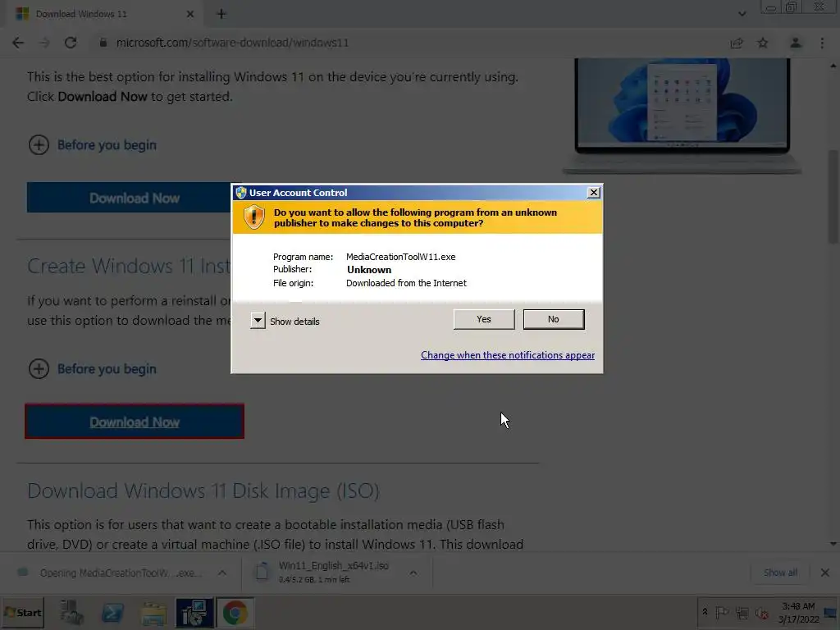This screenshot has width=840, height=630.
Task: Click the UAC warning shield icon
Action: tap(254, 217)
